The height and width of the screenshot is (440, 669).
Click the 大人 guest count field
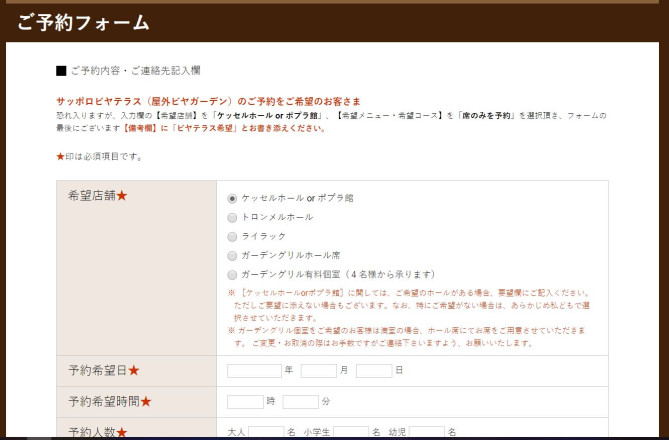coord(266,432)
